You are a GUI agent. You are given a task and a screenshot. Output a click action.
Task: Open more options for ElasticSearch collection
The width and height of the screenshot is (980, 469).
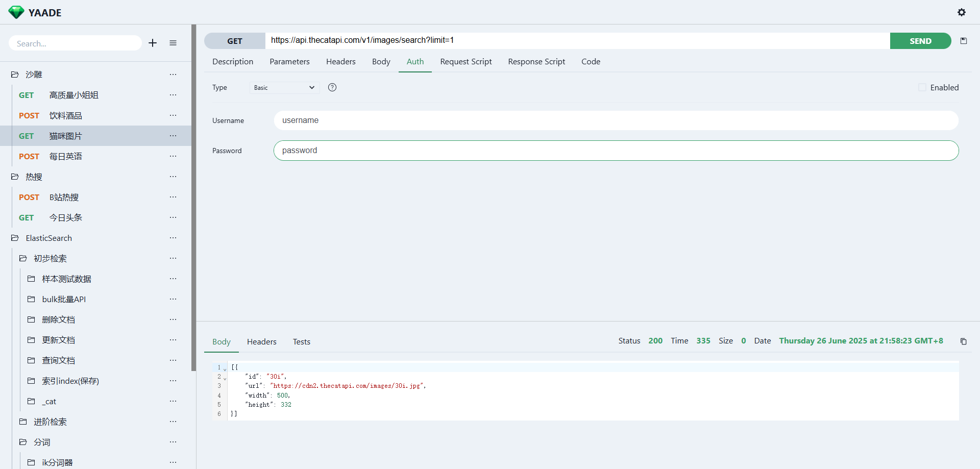click(173, 238)
